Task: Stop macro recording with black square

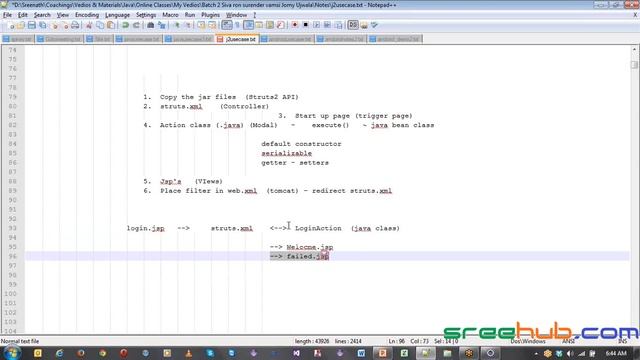Action: point(305,25)
